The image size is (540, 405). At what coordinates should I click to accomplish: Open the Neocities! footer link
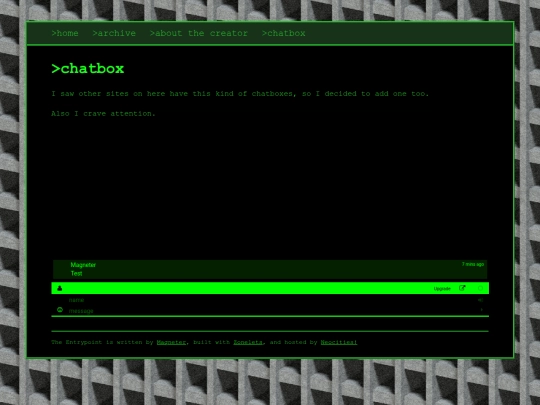point(339,342)
